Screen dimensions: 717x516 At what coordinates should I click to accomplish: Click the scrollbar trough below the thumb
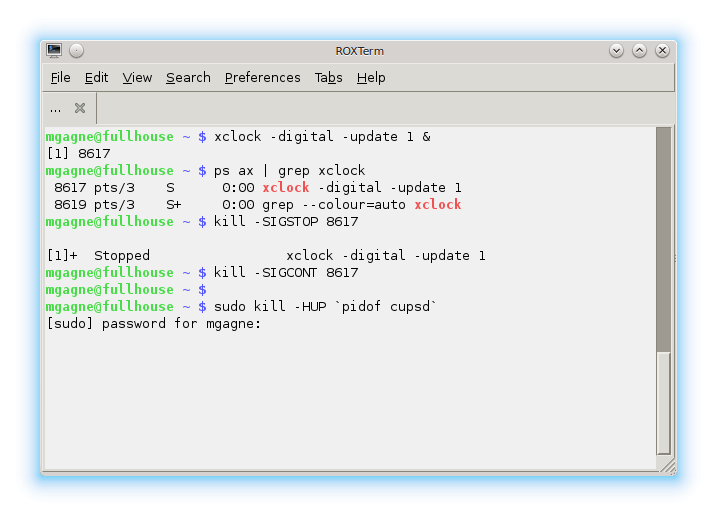pos(663,403)
